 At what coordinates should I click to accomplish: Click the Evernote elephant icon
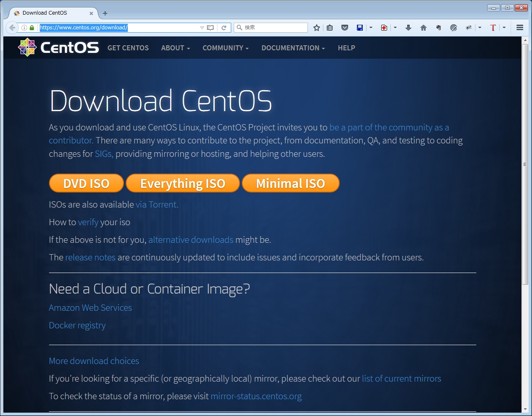tap(439, 28)
